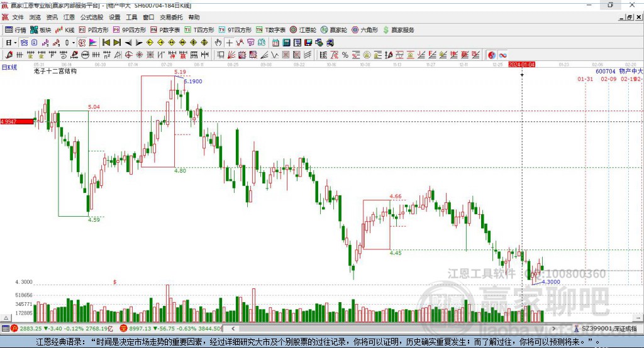644x348 pixels.
Task: Click the pink flag chart icon
Action: [x=93, y=43]
